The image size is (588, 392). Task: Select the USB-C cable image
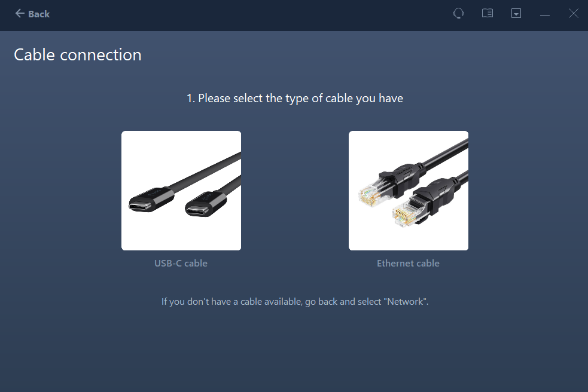(181, 190)
